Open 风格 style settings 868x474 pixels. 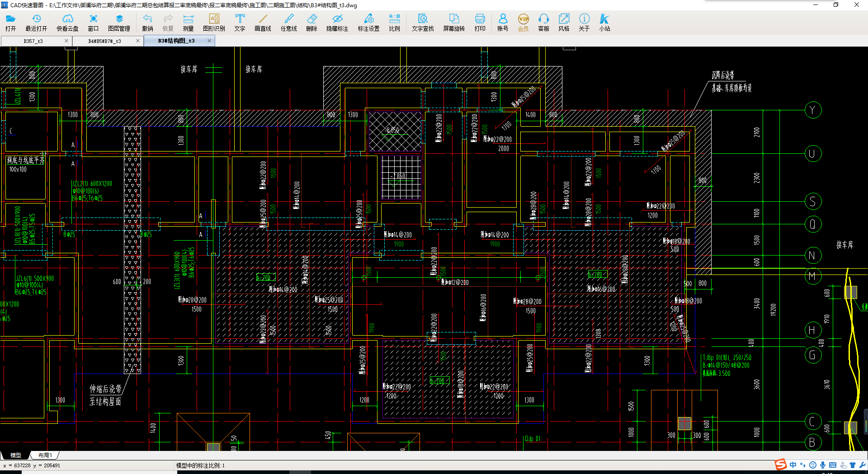pyautogui.click(x=564, y=22)
